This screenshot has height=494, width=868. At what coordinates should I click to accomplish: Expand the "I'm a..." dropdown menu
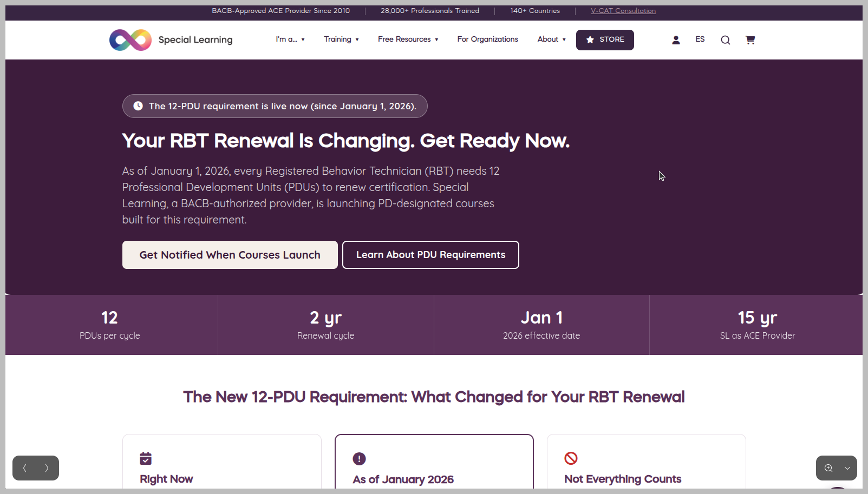(x=290, y=39)
